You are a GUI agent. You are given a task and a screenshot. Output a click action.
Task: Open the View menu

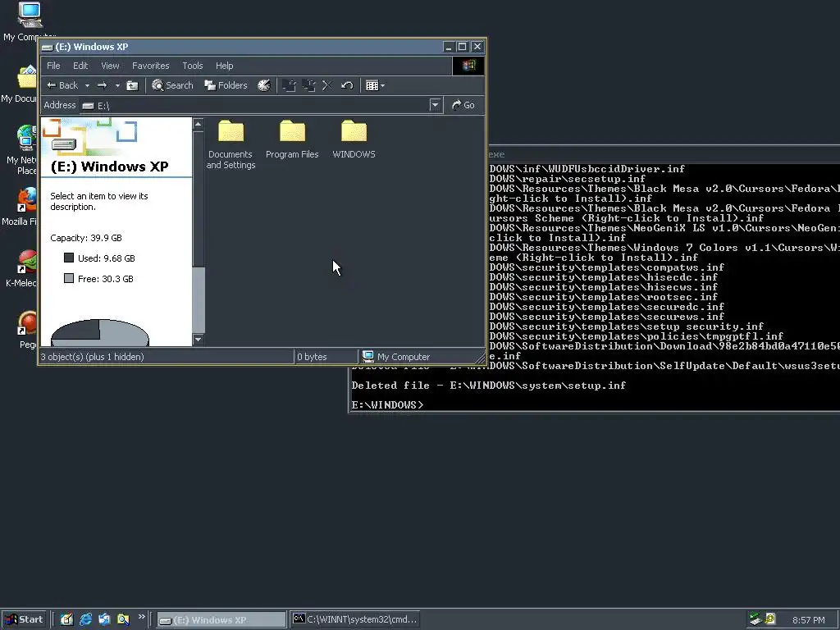(x=111, y=66)
